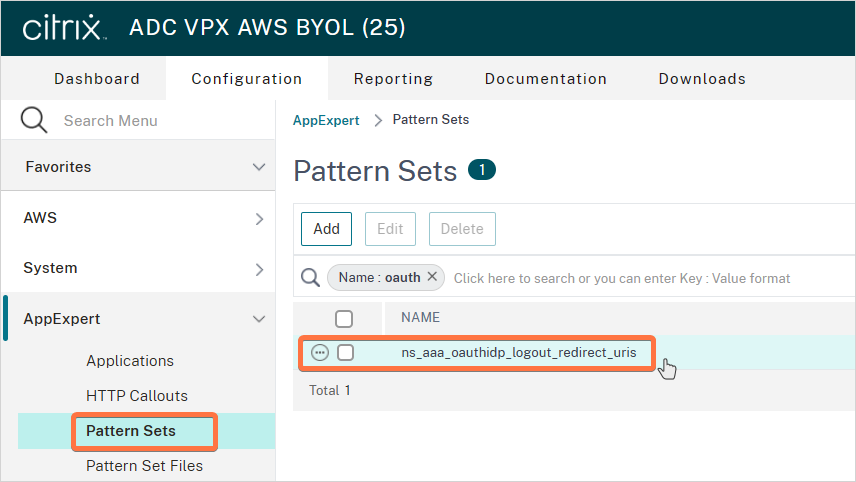This screenshot has height=482, width=856.
Task: Click the pattern set filter search icon
Action: (310, 278)
